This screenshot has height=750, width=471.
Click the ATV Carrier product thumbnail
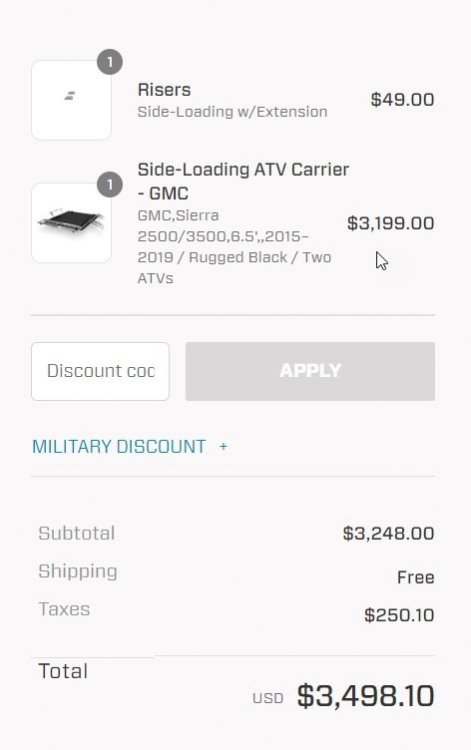click(71, 223)
